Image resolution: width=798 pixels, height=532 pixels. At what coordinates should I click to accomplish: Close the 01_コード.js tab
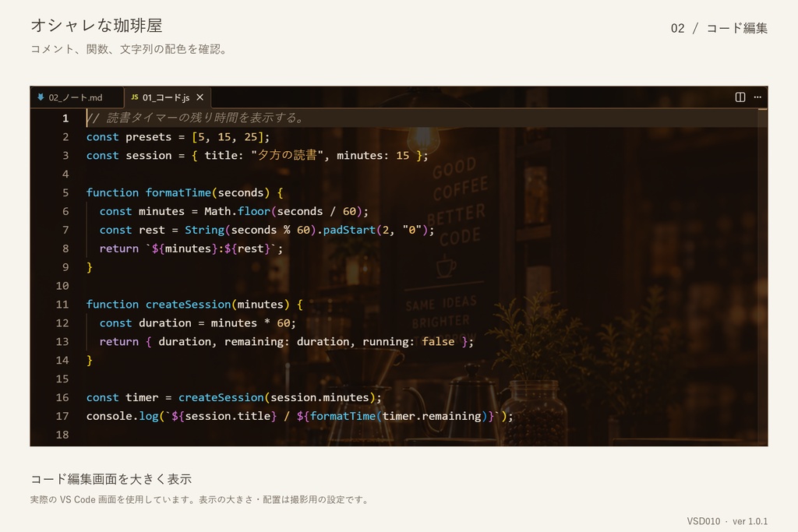[x=200, y=97]
